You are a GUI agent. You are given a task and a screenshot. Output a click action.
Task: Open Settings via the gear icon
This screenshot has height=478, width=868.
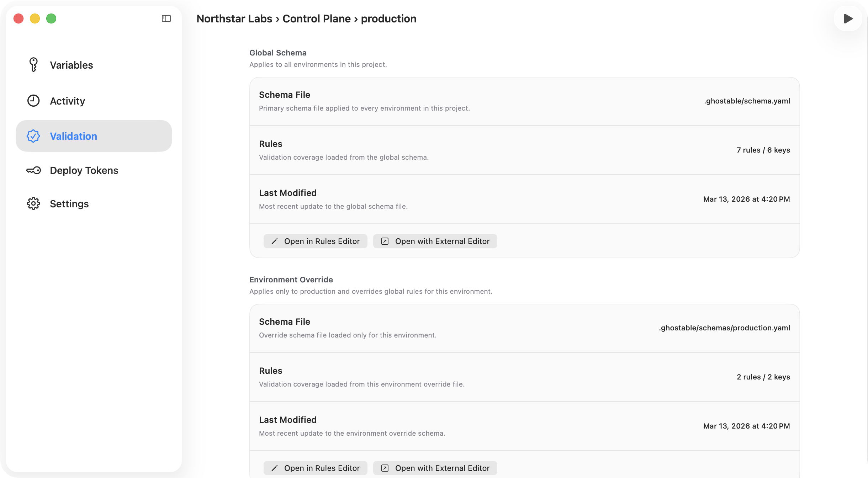[x=33, y=203]
